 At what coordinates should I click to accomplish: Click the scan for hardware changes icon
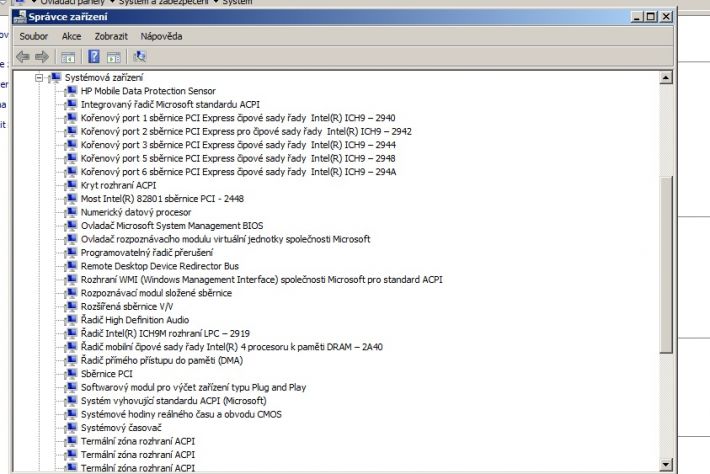point(139,57)
